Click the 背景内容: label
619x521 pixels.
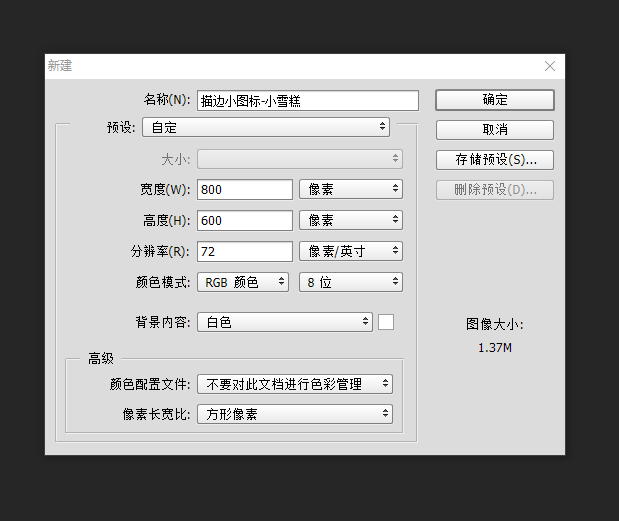click(163, 322)
